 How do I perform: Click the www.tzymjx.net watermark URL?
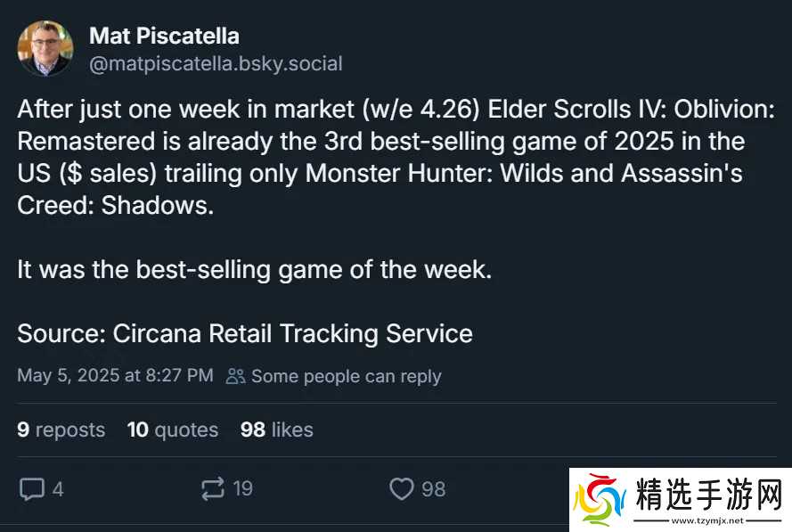coord(710,520)
